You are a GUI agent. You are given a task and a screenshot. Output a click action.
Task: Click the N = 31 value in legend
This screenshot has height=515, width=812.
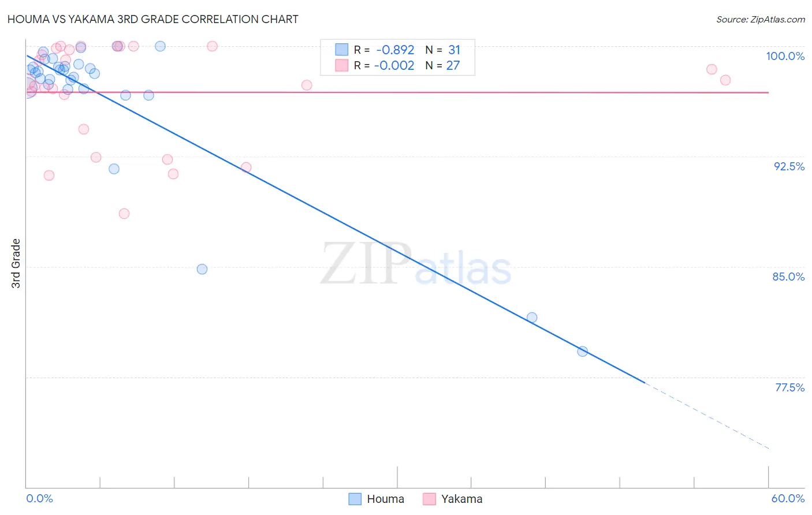[442, 50]
